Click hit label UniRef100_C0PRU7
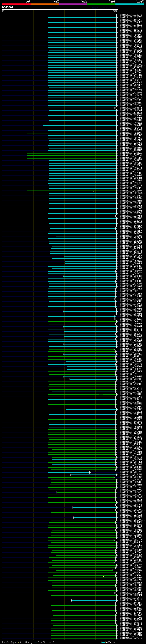The width and height of the screenshot is (146, 644). (131, 37)
